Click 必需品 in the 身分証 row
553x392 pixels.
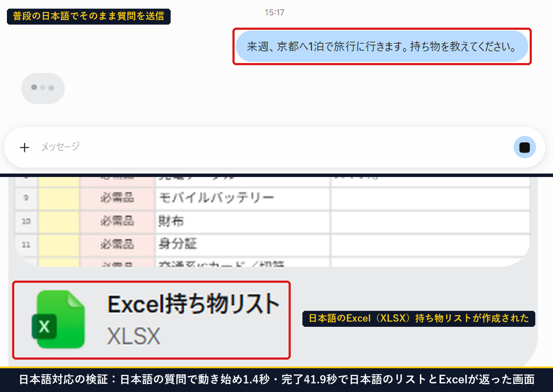click(117, 244)
